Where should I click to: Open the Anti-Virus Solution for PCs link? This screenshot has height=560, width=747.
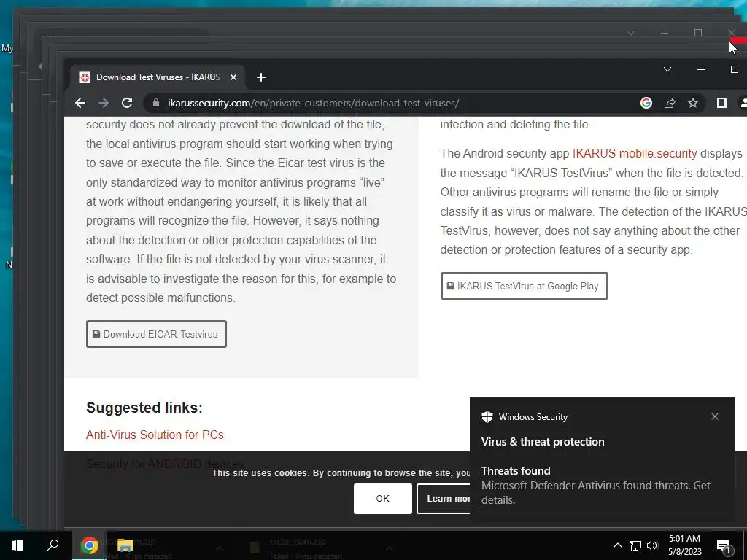[155, 435]
